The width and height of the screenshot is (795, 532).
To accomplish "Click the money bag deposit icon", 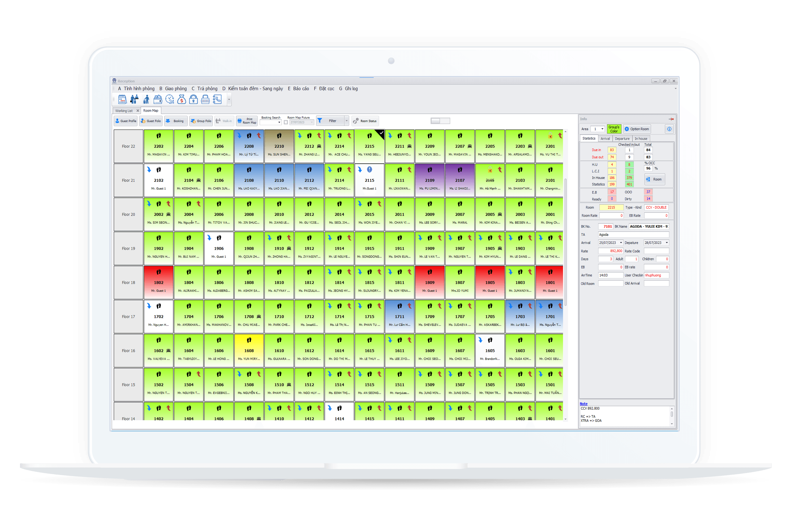I will (x=182, y=99).
